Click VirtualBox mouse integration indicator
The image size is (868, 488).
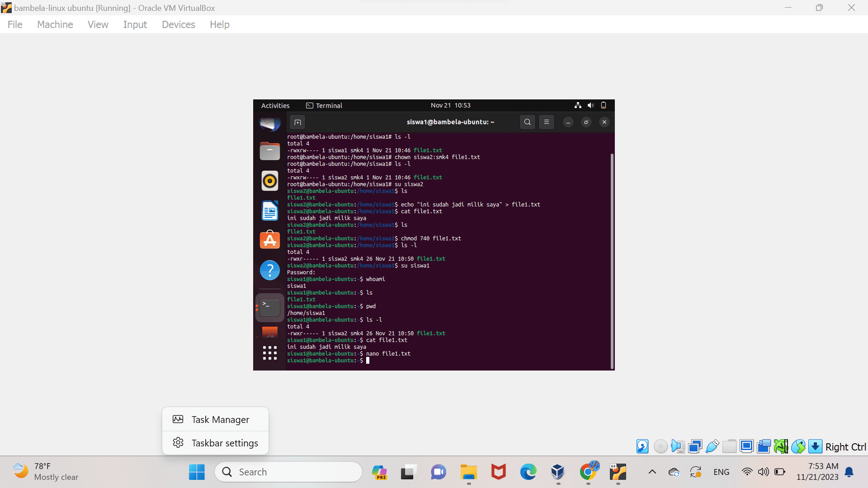tap(798, 446)
